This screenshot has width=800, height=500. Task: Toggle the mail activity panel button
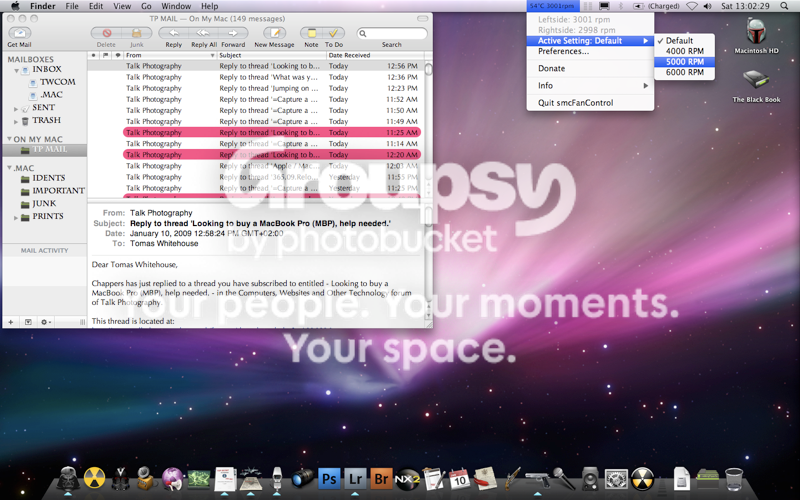[x=28, y=322]
